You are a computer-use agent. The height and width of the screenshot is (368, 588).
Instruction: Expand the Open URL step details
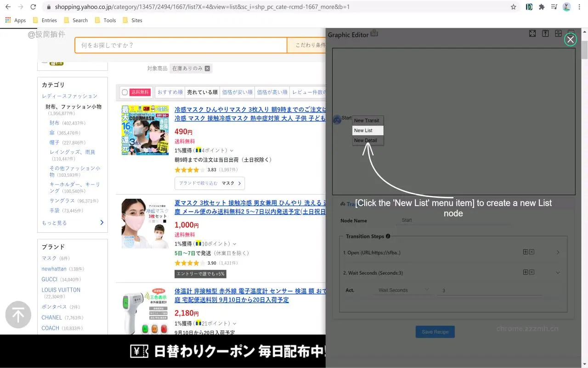coord(558,252)
